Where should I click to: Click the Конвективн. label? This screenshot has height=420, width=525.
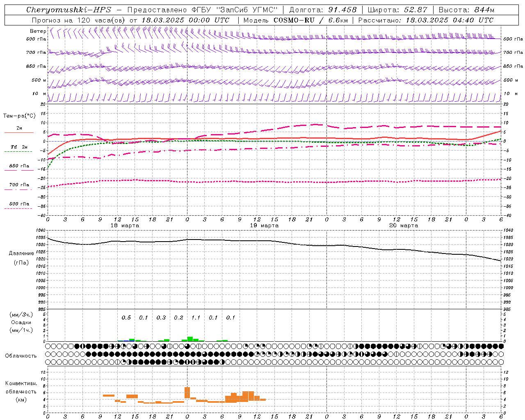21,383
